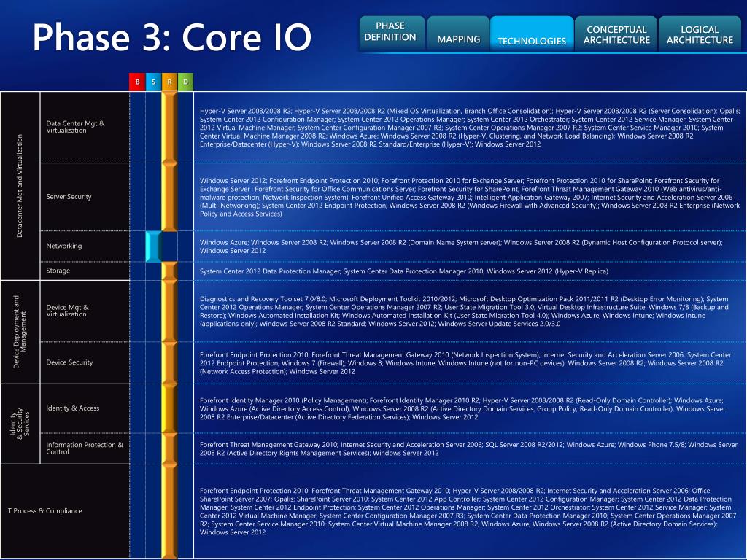Select the Identity & Access row label
747x560 pixels.
73,408
